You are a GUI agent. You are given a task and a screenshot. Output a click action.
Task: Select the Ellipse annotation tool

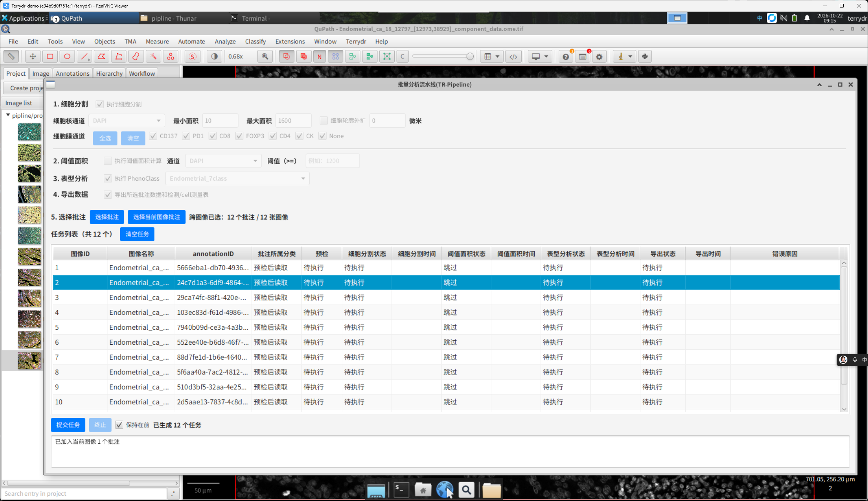67,56
